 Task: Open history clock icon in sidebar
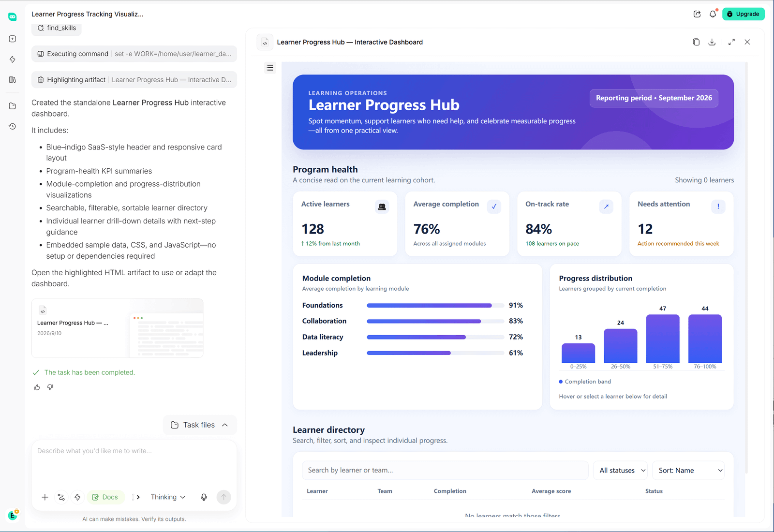coord(13,126)
